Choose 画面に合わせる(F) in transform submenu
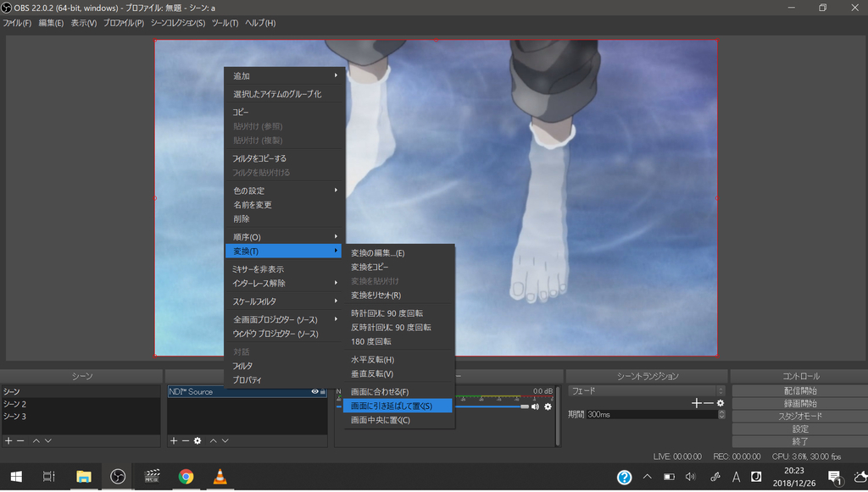Screen dimensions: 868x492 click(x=398, y=392)
